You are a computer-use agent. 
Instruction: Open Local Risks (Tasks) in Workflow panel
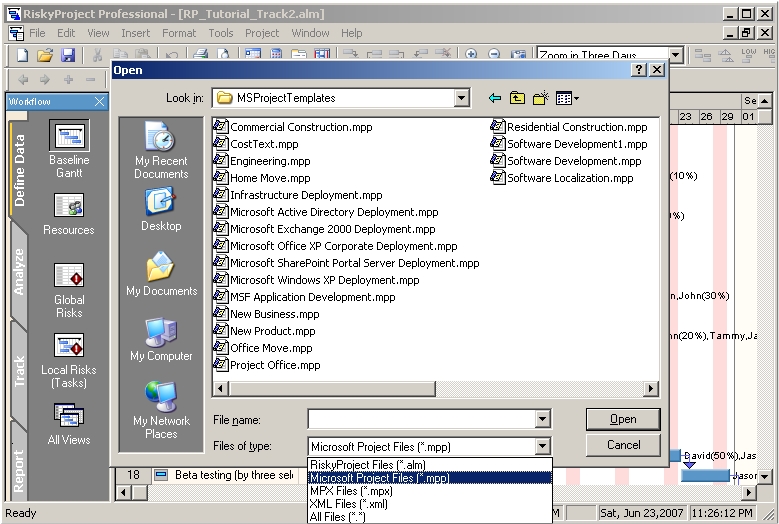[69, 361]
